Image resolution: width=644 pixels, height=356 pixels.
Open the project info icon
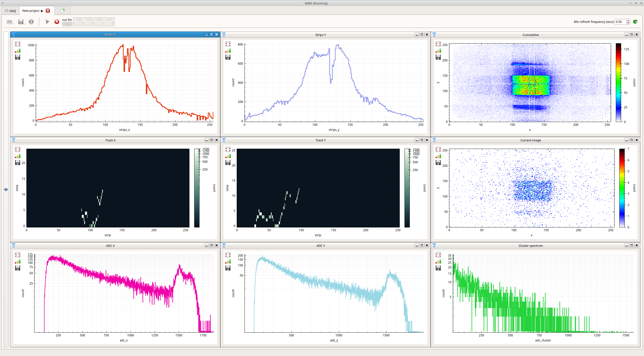click(31, 22)
